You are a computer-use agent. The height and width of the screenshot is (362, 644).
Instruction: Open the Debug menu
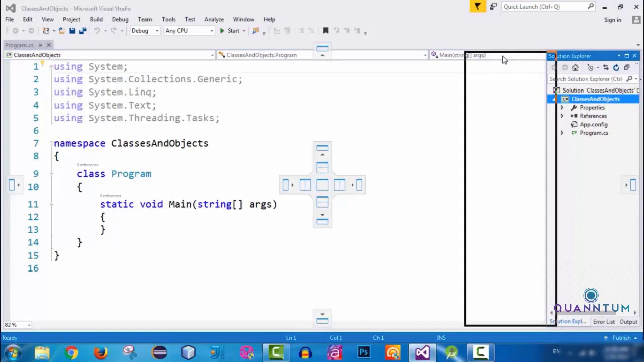120,19
